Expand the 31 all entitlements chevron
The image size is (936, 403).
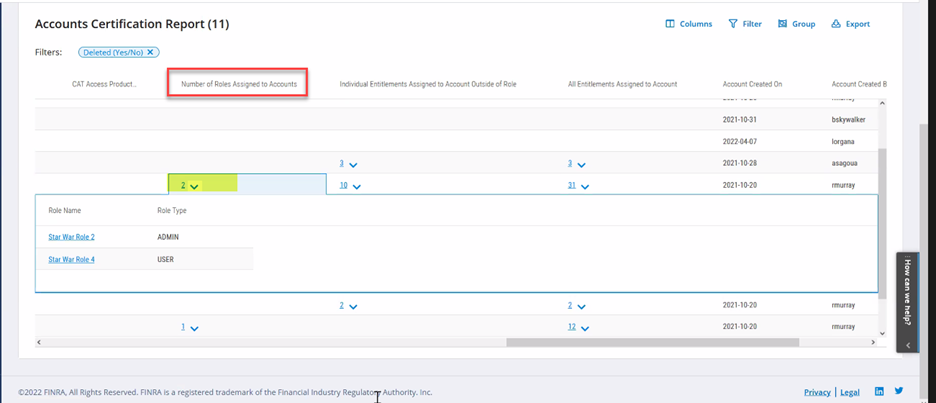pos(584,186)
